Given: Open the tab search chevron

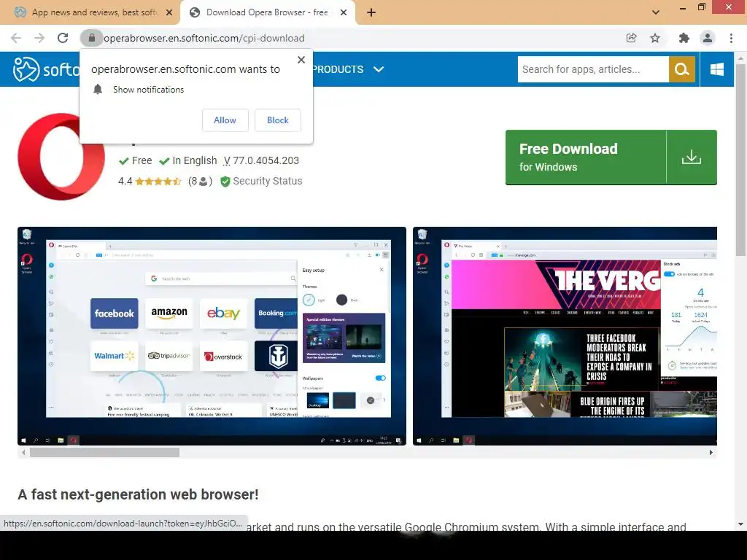Looking at the screenshot, I should pyautogui.click(x=656, y=12).
